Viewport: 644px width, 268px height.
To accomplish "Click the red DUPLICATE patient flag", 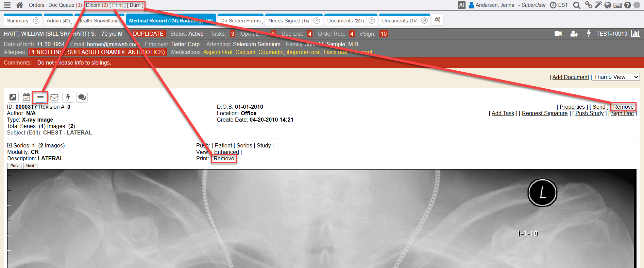I will pos(148,34).
